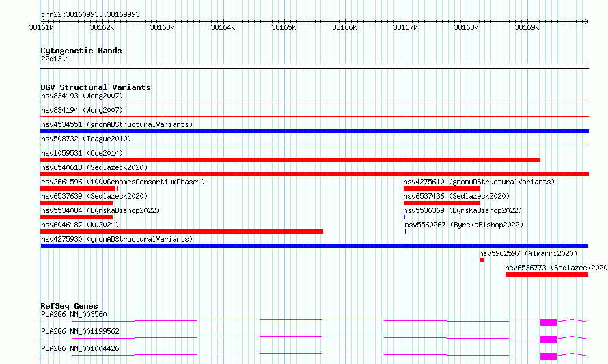Select the red bar under esv2661596
Image resolution: width=608 pixels, height=364 pixels.
(79, 188)
